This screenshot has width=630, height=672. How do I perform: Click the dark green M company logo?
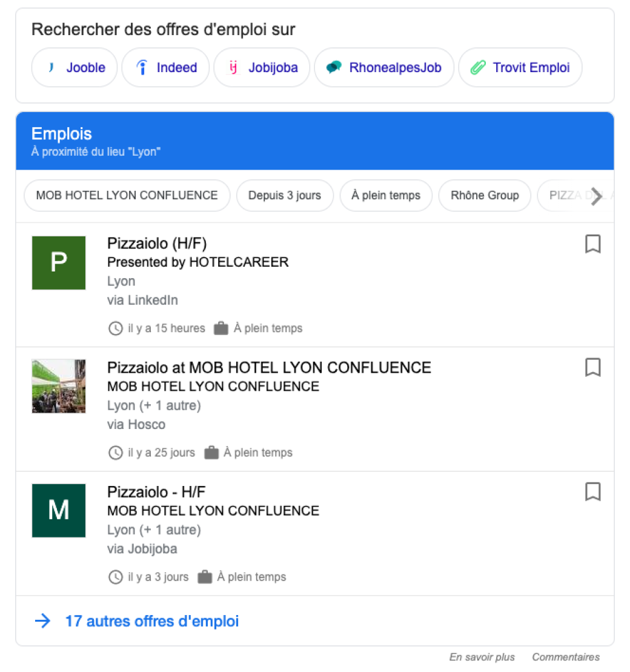(59, 510)
